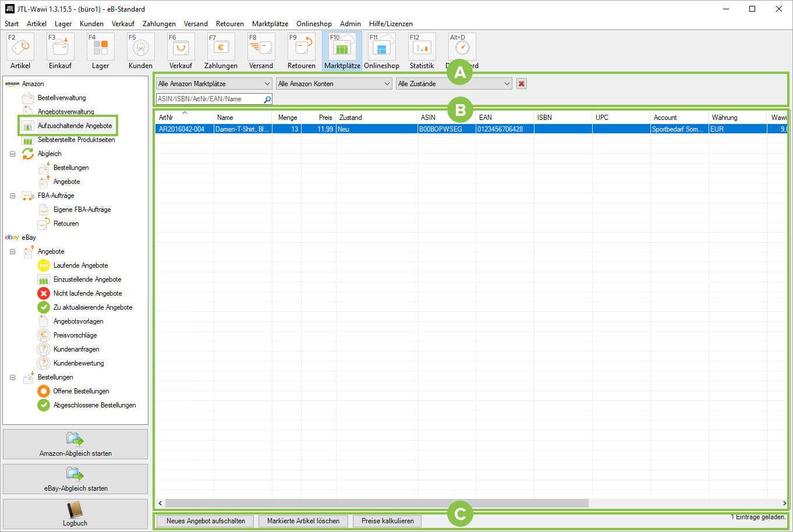Select Bestellverwaltung under Amazon
793x532 pixels.
[x=62, y=98]
